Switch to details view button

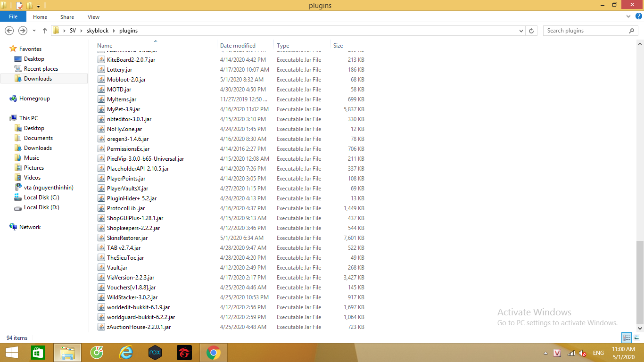627,337
